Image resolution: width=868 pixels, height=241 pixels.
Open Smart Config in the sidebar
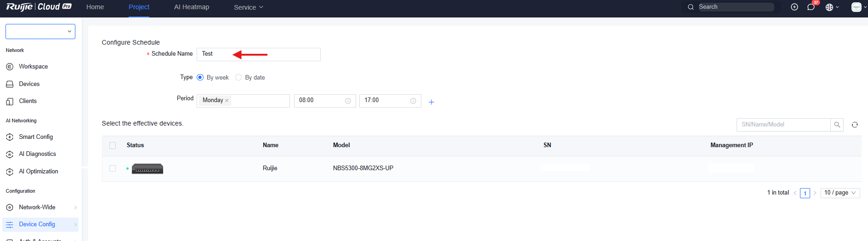(36, 137)
